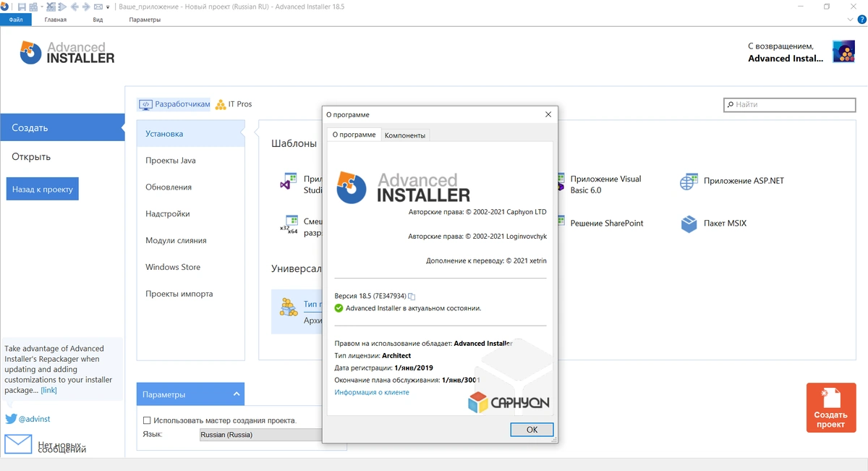Click the envelope icon in quick access toolbar
The width and height of the screenshot is (868, 471).
[98, 7]
